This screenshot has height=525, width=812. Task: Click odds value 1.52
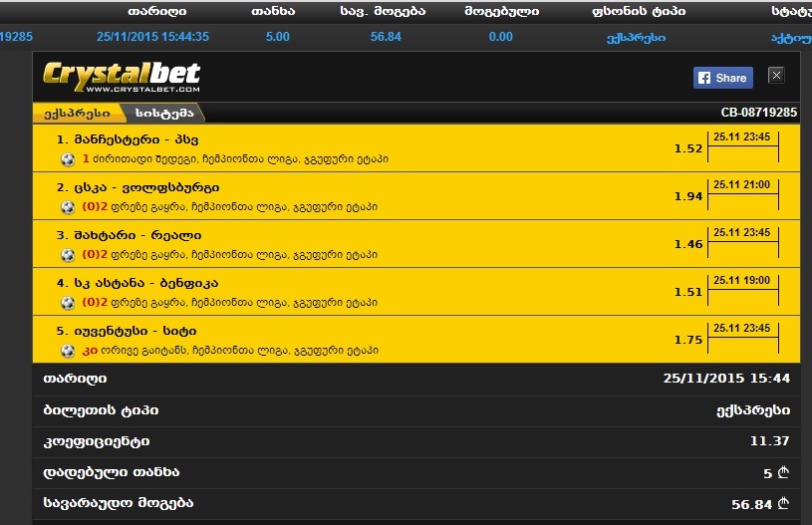[688, 148]
